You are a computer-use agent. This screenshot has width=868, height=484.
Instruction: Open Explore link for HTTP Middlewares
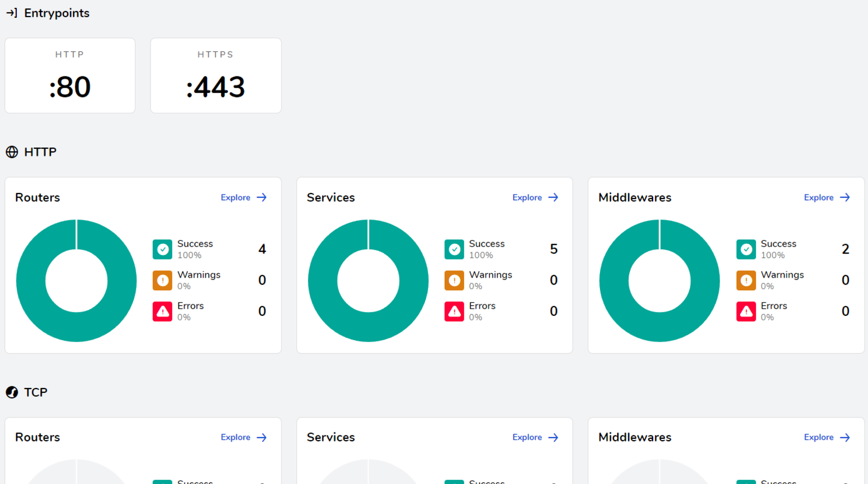point(826,197)
